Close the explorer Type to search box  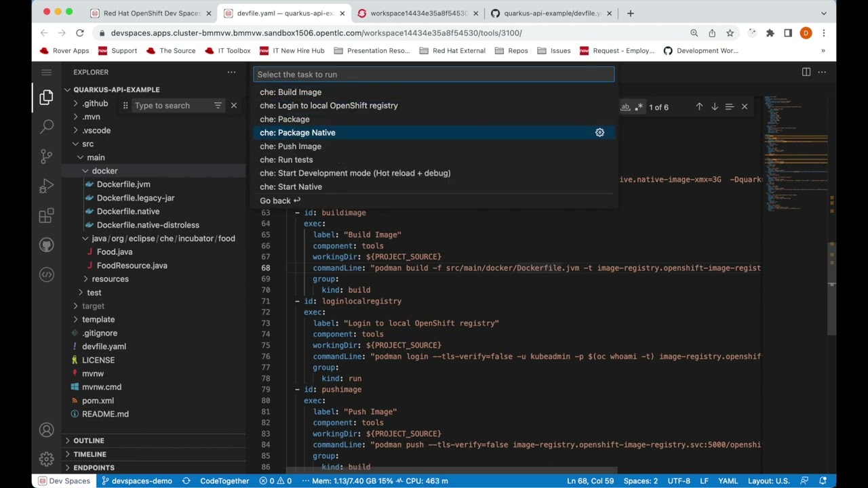point(234,106)
